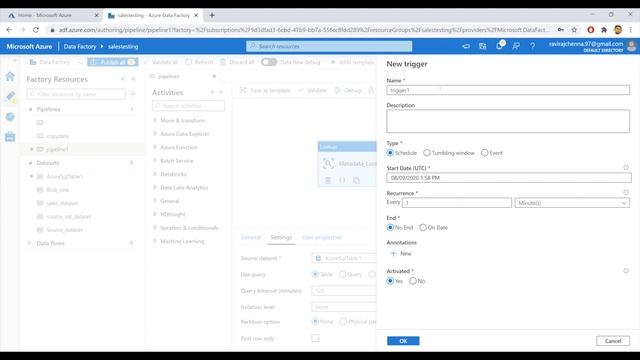Click the Description text area
Viewport: 640px width, 360px height.
pyautogui.click(x=508, y=121)
